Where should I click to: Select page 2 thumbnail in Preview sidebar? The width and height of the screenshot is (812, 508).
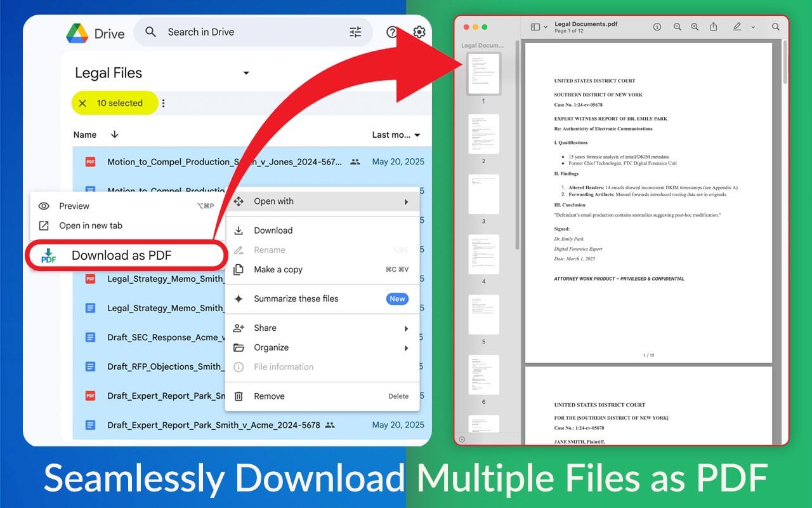coord(483,135)
